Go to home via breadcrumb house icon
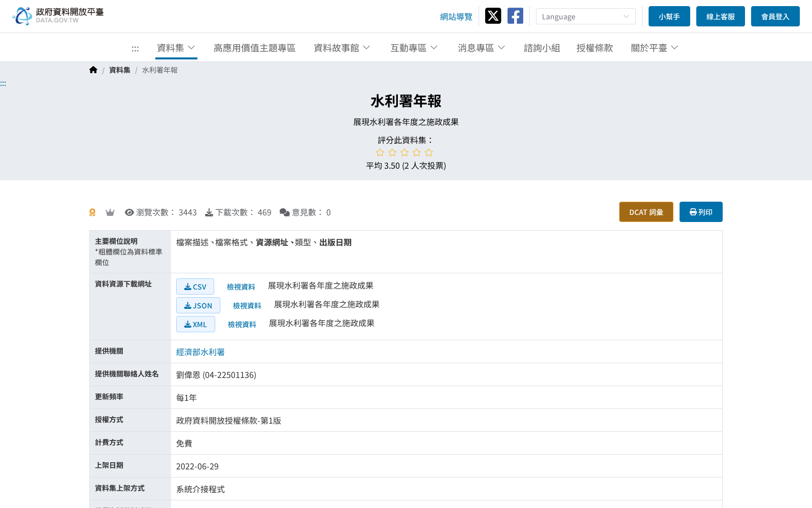The width and height of the screenshot is (812, 508). 93,70
